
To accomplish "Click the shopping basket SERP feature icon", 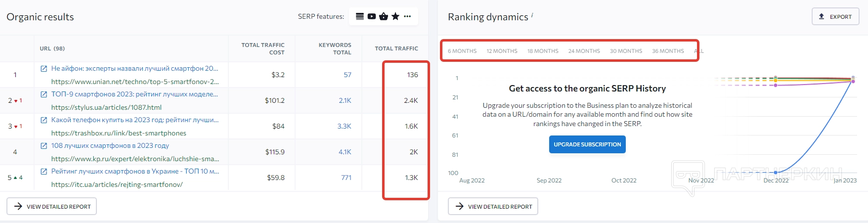I will click(384, 16).
